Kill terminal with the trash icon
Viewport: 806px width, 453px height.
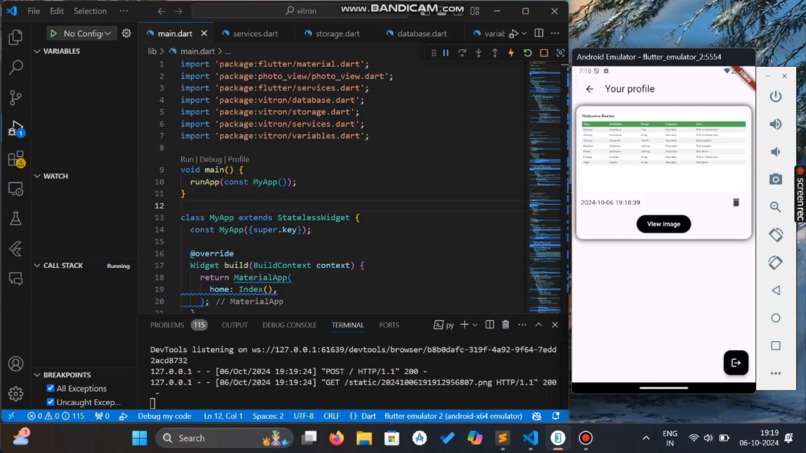(505, 325)
